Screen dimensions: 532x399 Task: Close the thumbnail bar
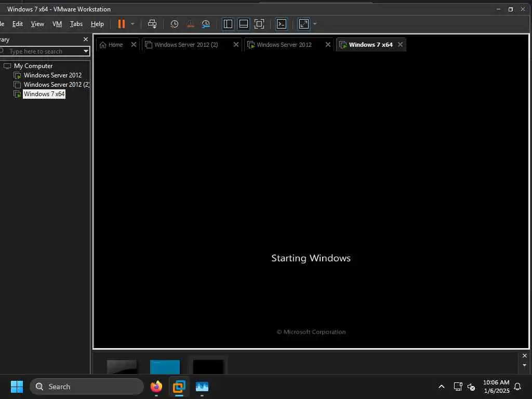pyautogui.click(x=525, y=355)
